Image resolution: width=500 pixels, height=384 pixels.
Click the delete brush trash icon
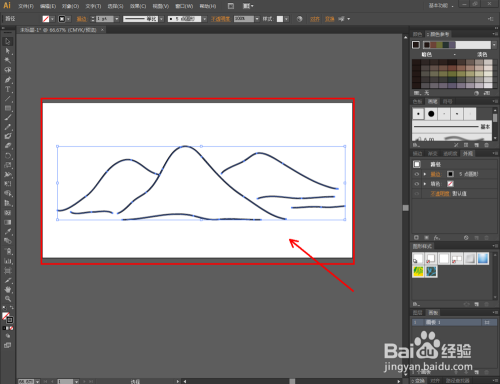pos(486,145)
